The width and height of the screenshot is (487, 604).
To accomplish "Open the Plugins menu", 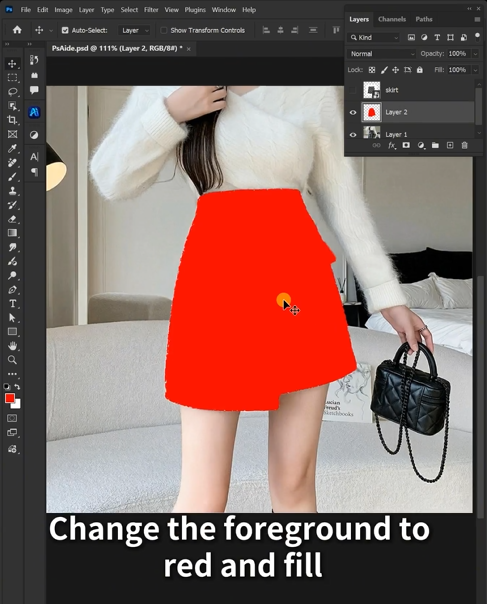I will pos(195,10).
